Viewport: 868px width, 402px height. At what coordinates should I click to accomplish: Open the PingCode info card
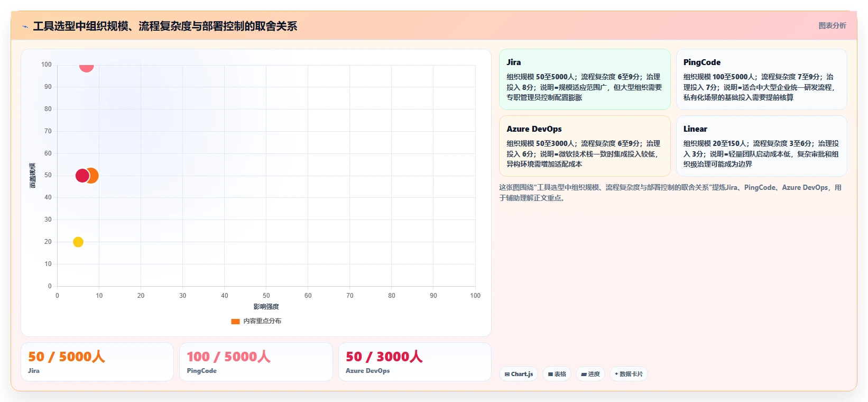coord(761,79)
